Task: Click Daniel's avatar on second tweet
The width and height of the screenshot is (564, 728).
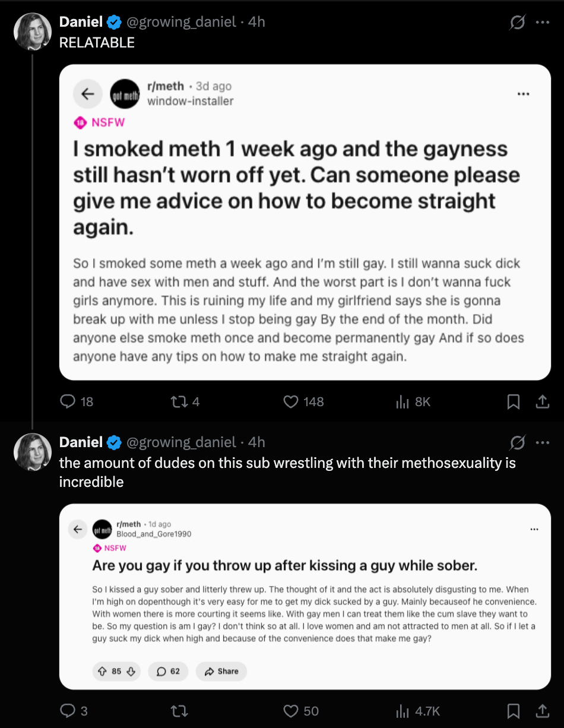Action: (x=32, y=452)
